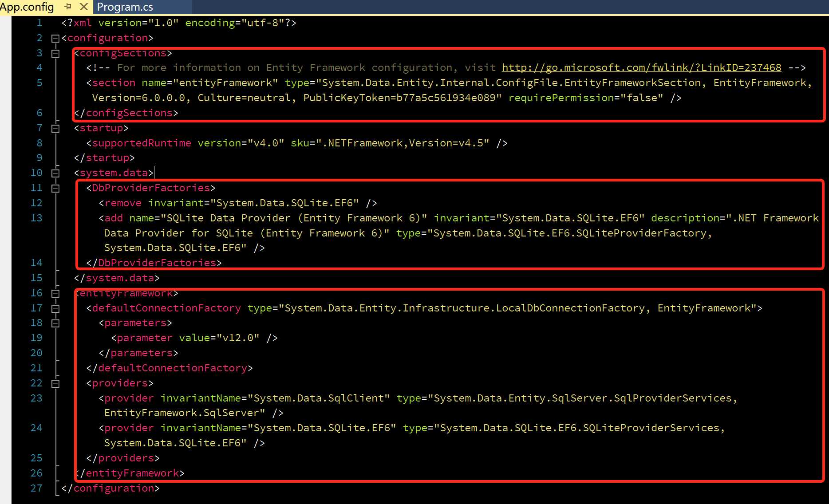Click the closing </entityFramework> tag
829x504 pixels.
(130, 473)
